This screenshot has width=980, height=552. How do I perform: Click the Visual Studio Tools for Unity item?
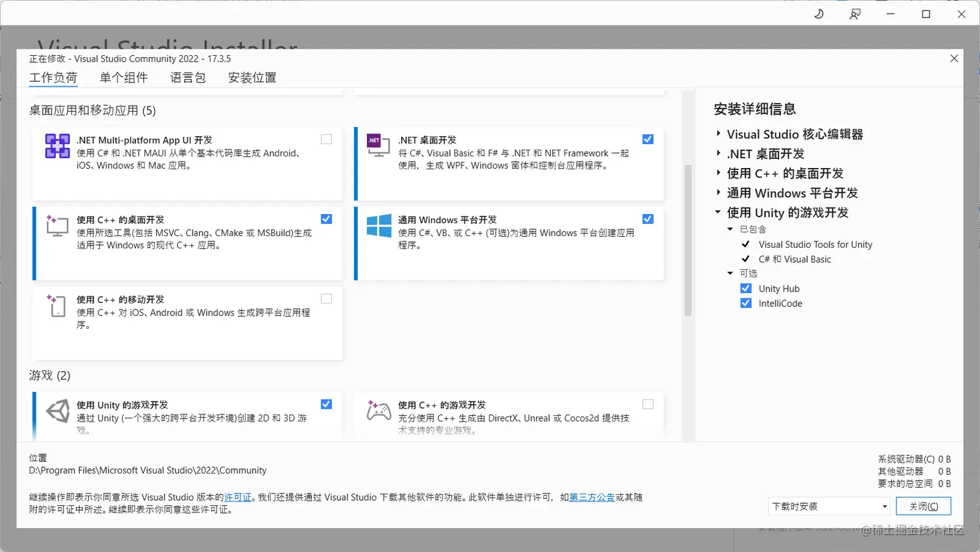(x=815, y=245)
